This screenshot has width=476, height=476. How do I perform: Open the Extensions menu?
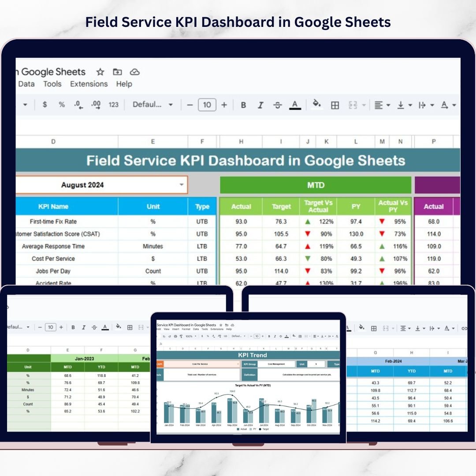[x=89, y=84]
